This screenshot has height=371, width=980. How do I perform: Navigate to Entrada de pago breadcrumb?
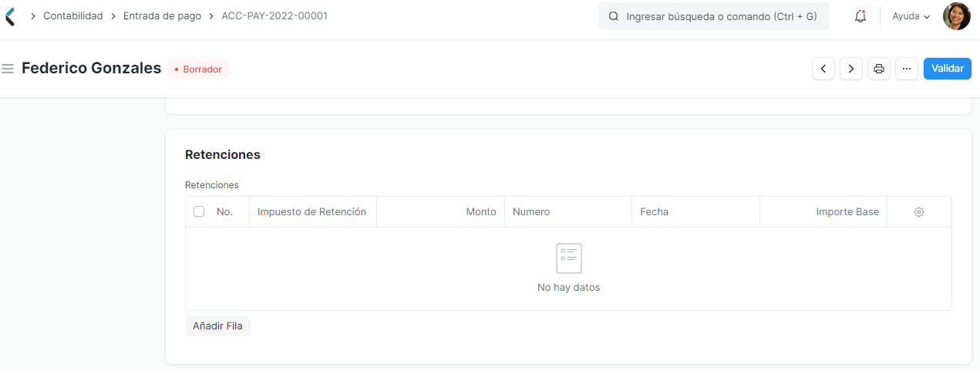162,15
